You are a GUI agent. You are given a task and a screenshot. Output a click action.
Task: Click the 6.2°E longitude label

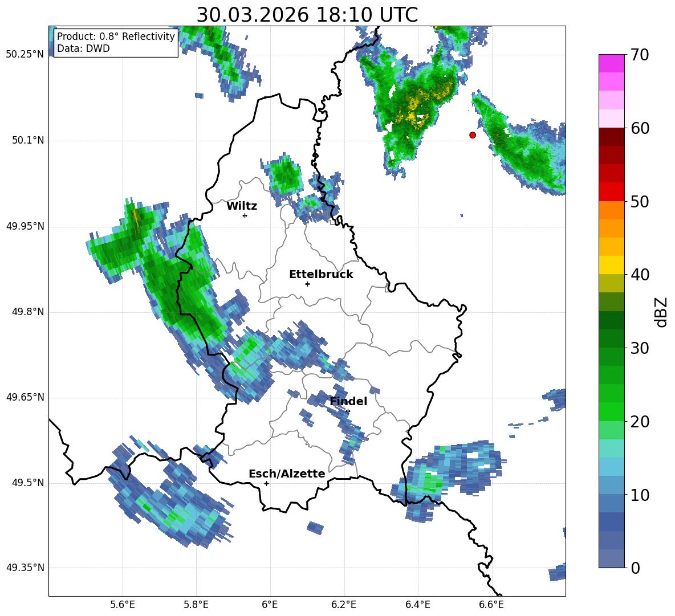tap(344, 605)
